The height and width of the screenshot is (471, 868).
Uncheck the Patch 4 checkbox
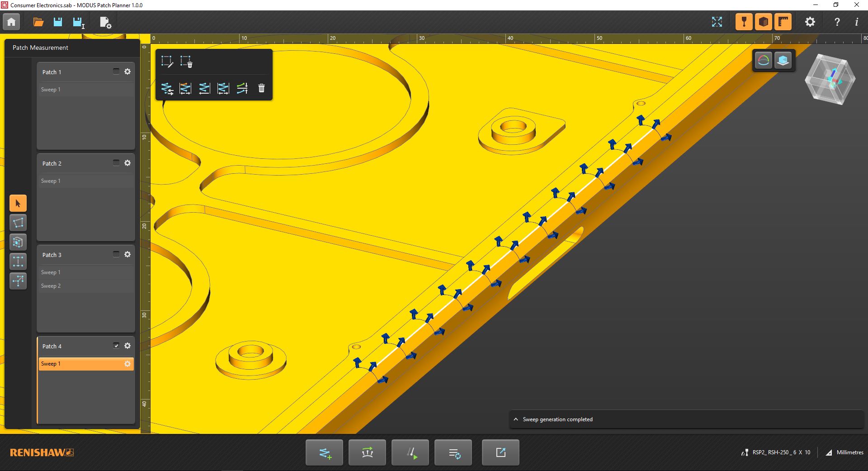(x=116, y=346)
